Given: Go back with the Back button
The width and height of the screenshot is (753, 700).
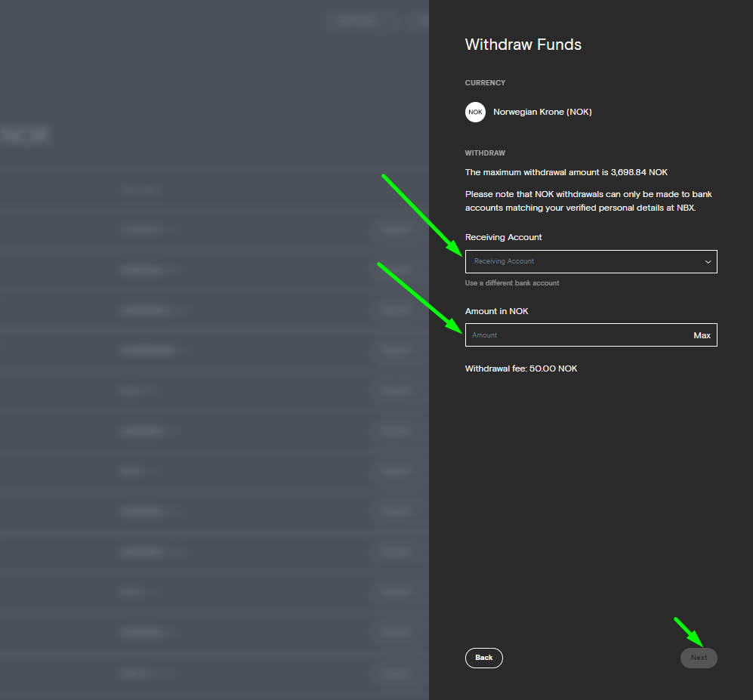Looking at the screenshot, I should click(x=484, y=658).
